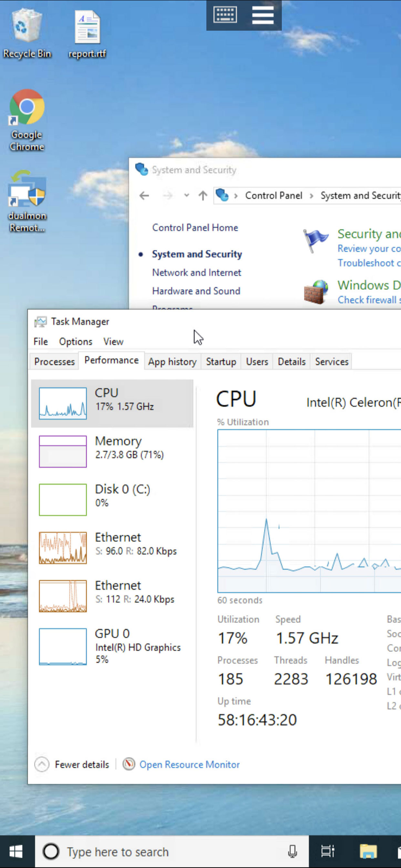Open the File menu in Task Manager
This screenshot has width=401, height=868.
click(41, 342)
